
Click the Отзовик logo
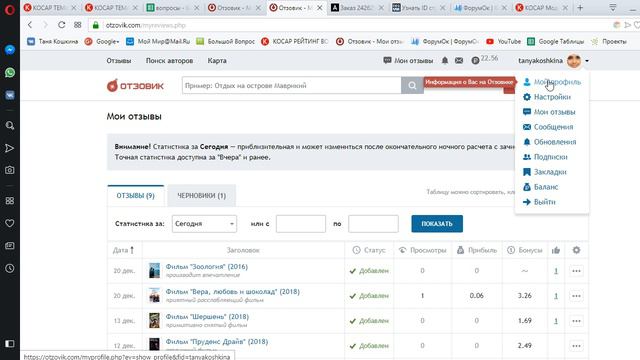point(135,85)
